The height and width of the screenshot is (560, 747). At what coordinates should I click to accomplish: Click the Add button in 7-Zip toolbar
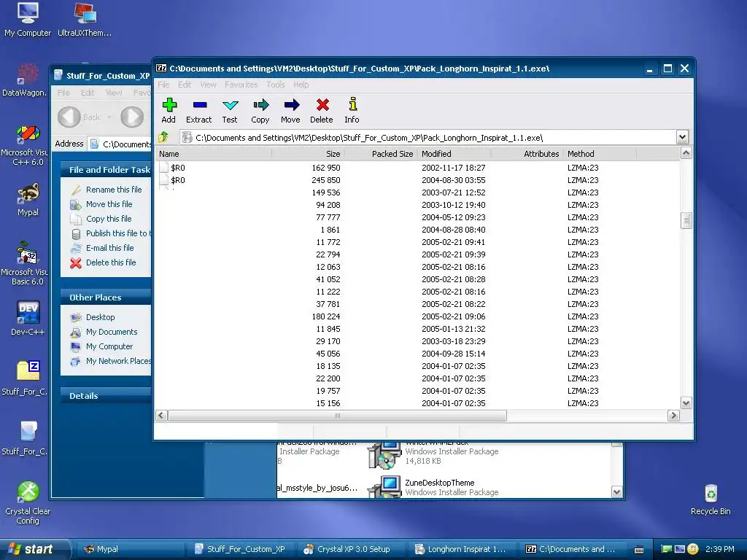(x=169, y=111)
